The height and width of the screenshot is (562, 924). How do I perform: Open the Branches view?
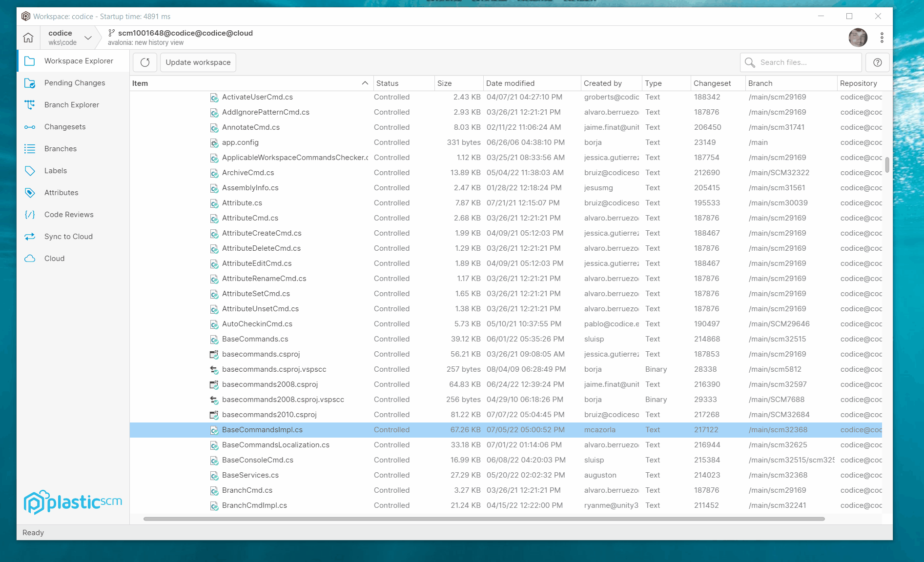(60, 148)
